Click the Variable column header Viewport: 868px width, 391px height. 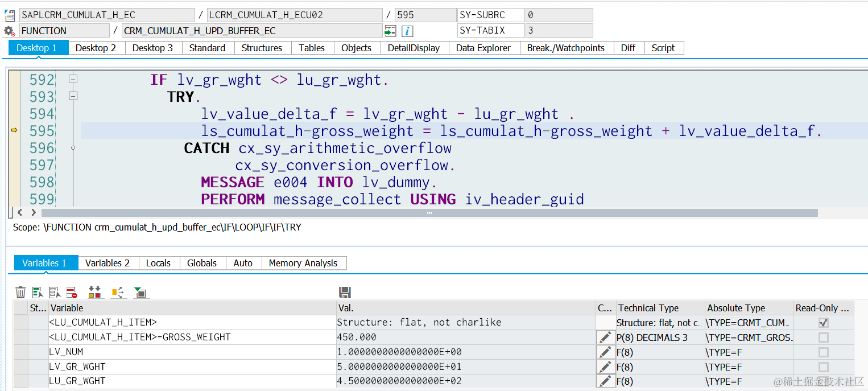point(192,308)
